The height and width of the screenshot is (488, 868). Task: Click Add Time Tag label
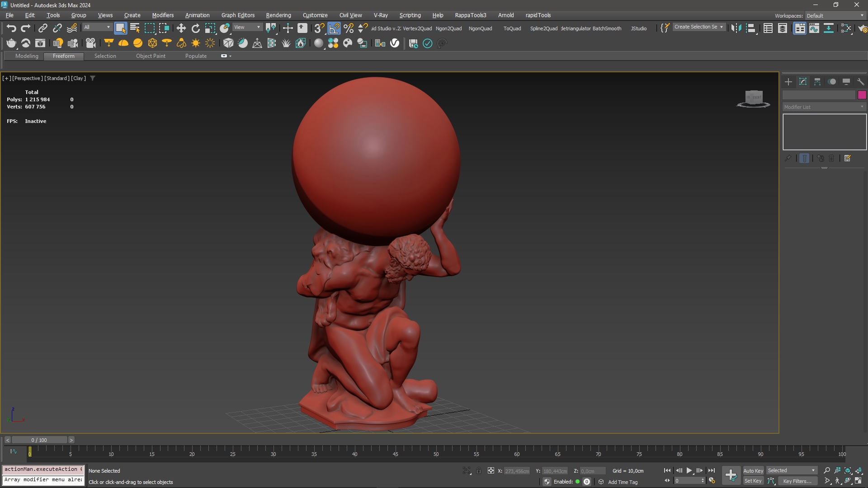coord(623,482)
